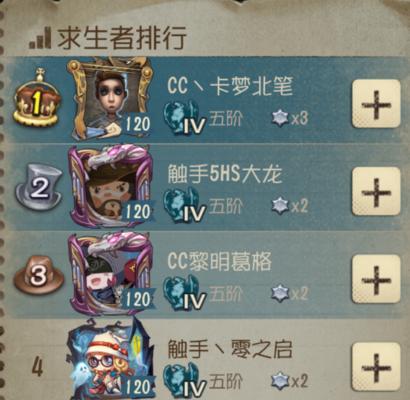Click the star x3 icon in first row
This screenshot has width=410, height=400.
click(x=280, y=117)
